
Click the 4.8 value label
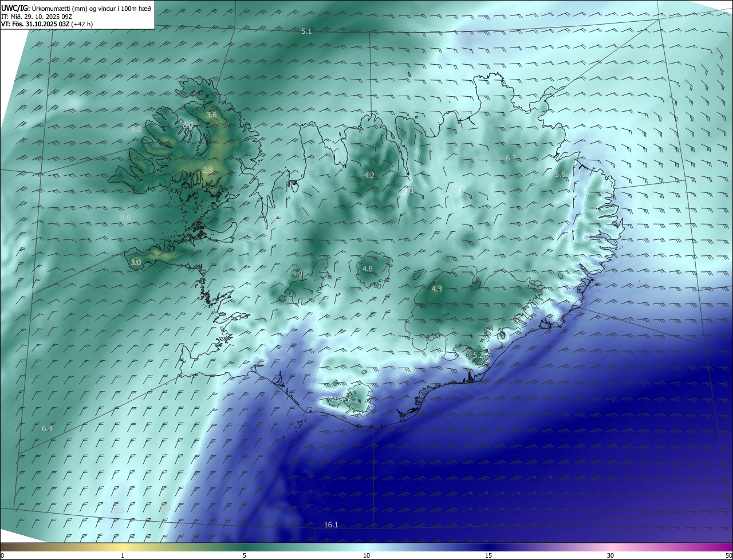[368, 269]
